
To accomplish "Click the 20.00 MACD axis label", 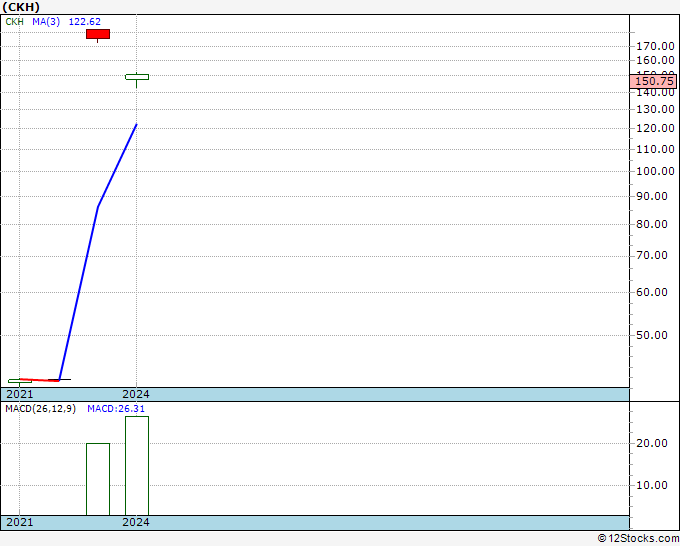I will pos(652,443).
